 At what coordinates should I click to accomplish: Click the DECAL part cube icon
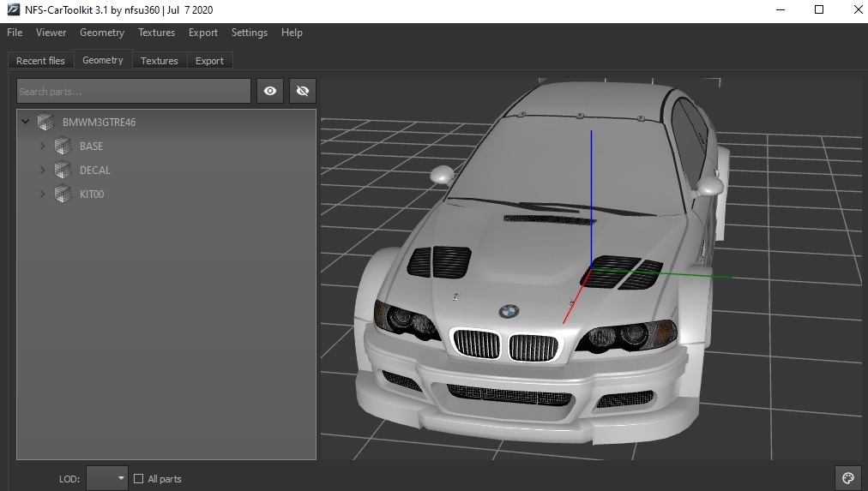[63, 171]
